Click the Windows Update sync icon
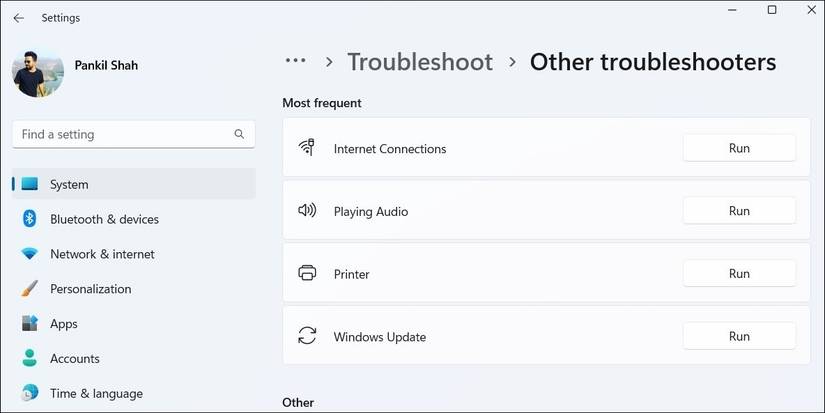Viewport: 825px width, 413px height. click(307, 337)
